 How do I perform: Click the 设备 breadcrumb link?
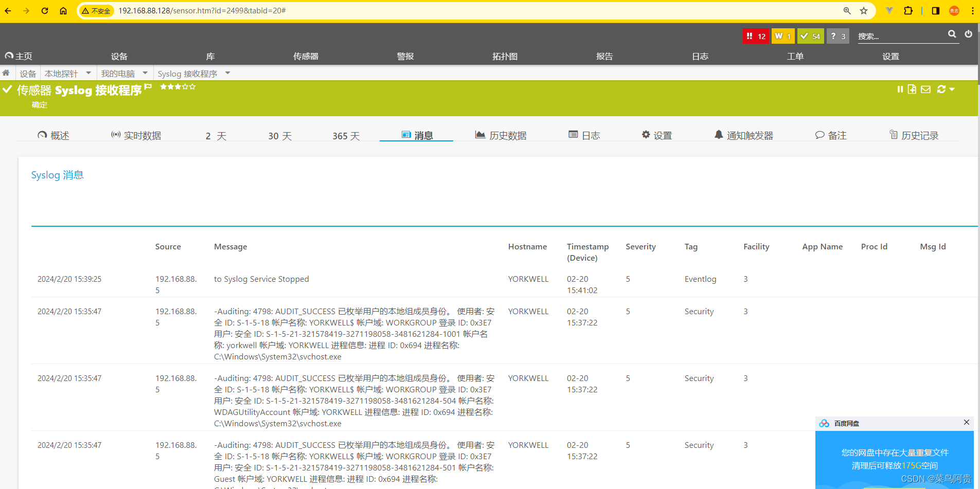coord(28,74)
